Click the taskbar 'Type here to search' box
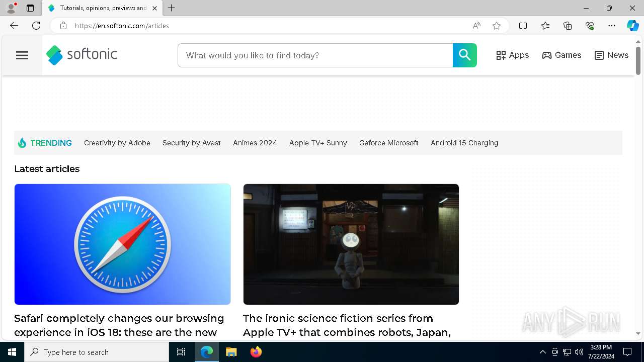 click(x=97, y=352)
